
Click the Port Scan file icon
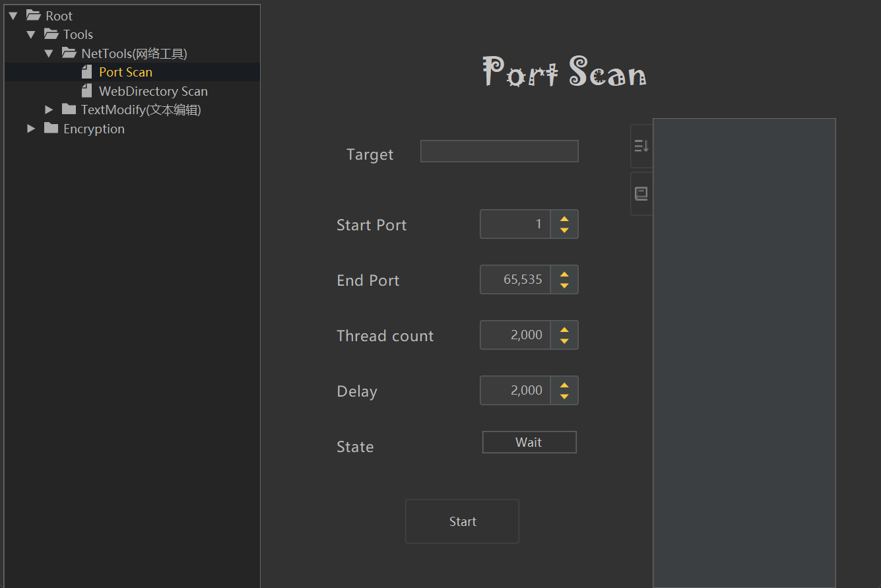click(x=86, y=72)
